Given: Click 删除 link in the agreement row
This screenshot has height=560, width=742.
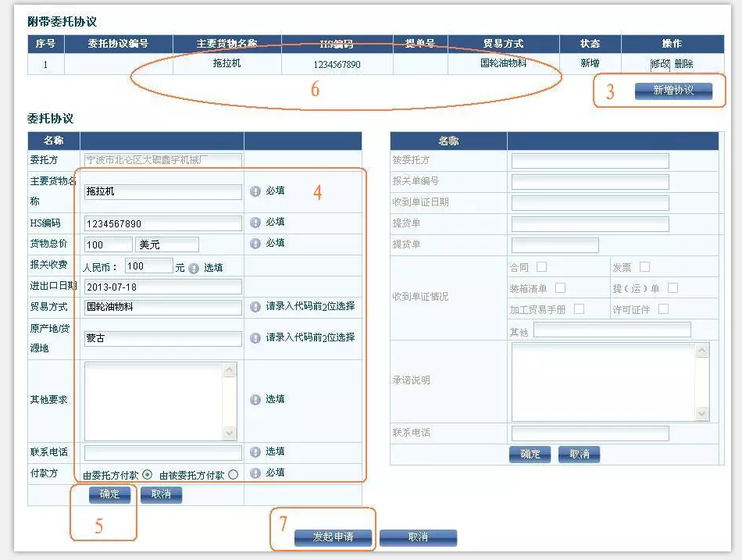Looking at the screenshot, I should click(683, 64).
